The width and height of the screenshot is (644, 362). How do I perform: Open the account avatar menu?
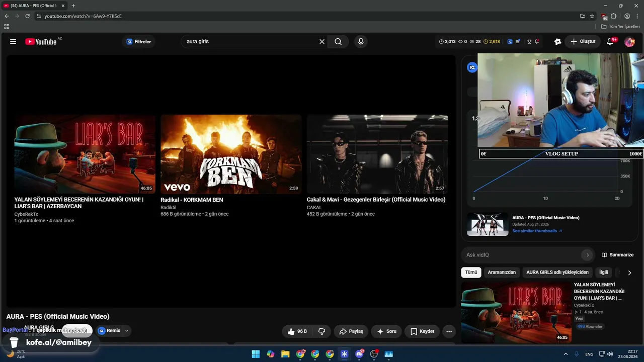(x=629, y=42)
